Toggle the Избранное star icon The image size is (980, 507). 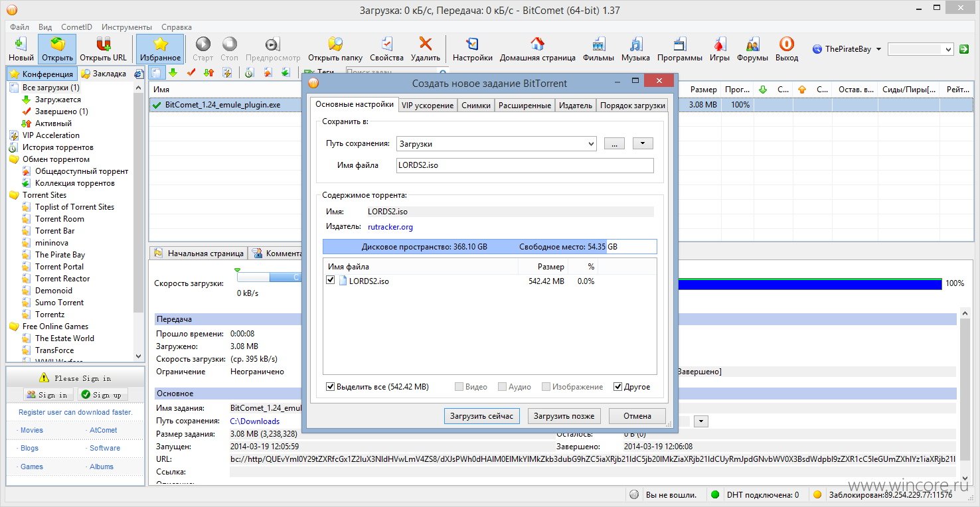coord(160,44)
